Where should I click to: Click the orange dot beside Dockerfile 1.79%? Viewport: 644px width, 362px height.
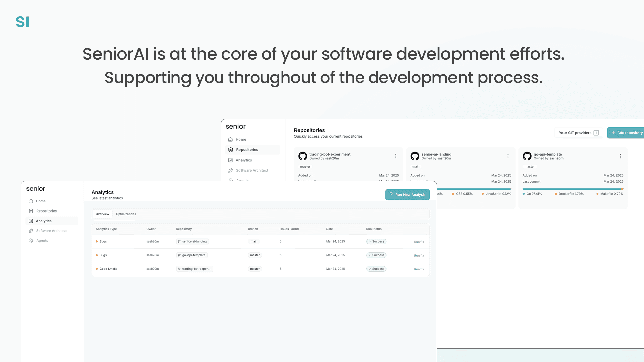(x=556, y=194)
